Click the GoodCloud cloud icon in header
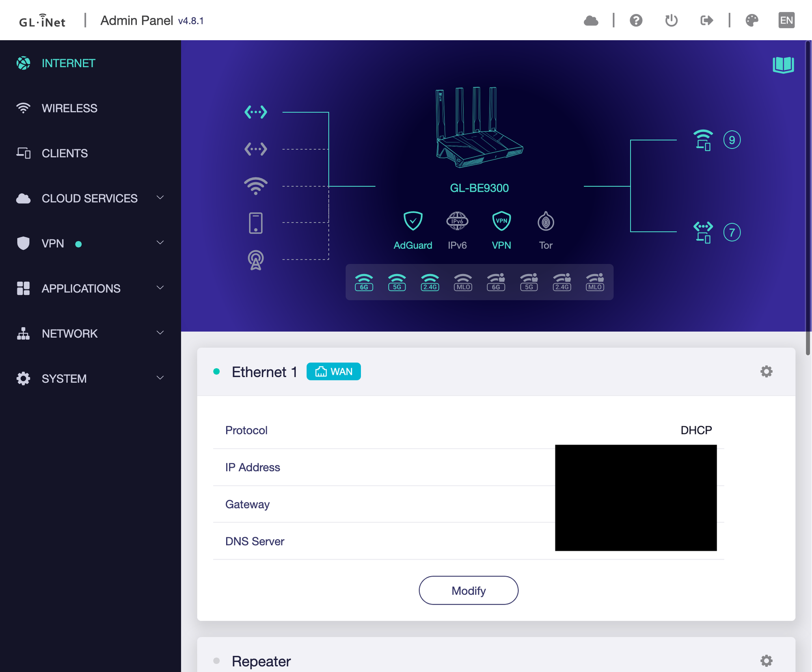 click(591, 21)
